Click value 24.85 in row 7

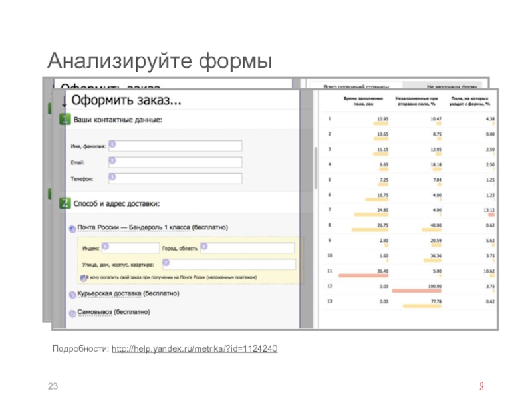click(383, 210)
